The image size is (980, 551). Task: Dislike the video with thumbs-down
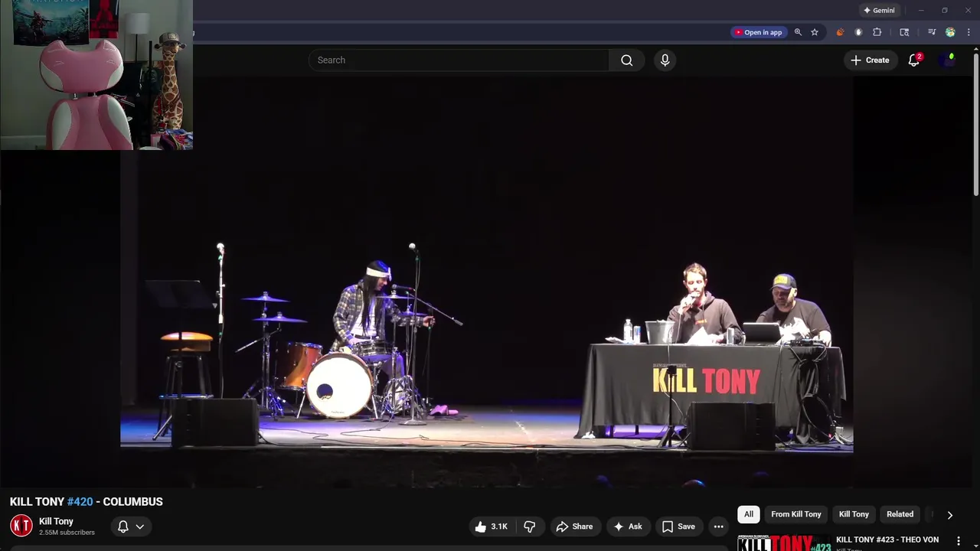point(529,527)
